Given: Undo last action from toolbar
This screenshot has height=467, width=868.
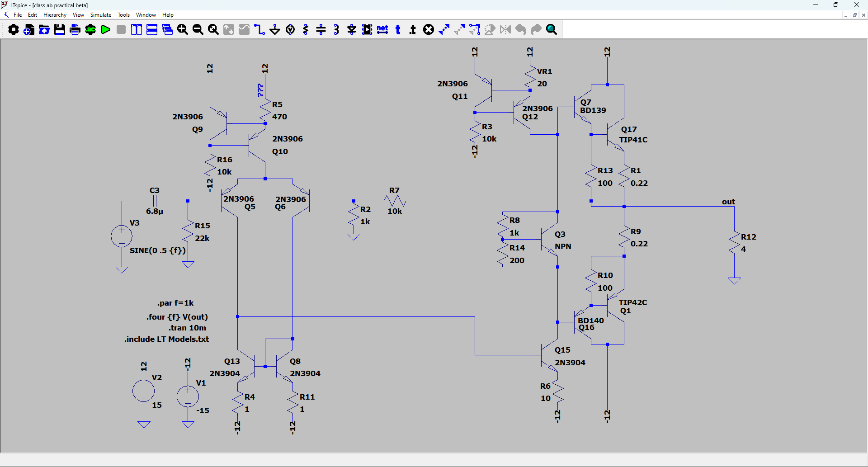Looking at the screenshot, I should click(521, 30).
